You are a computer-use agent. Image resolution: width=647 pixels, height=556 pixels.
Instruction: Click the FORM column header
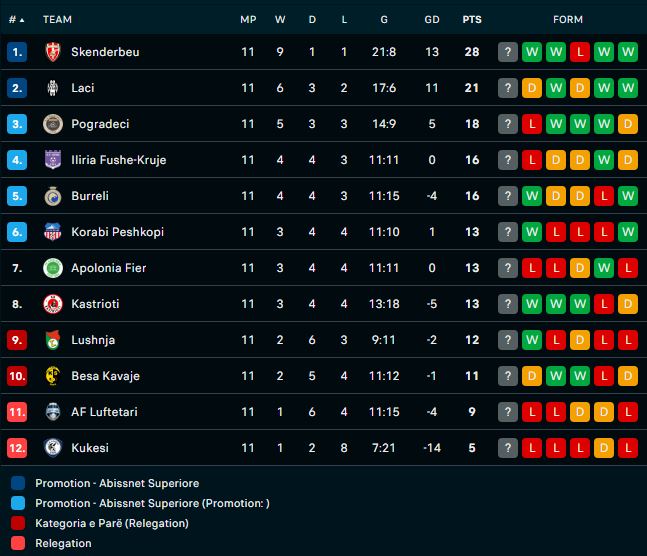point(568,20)
